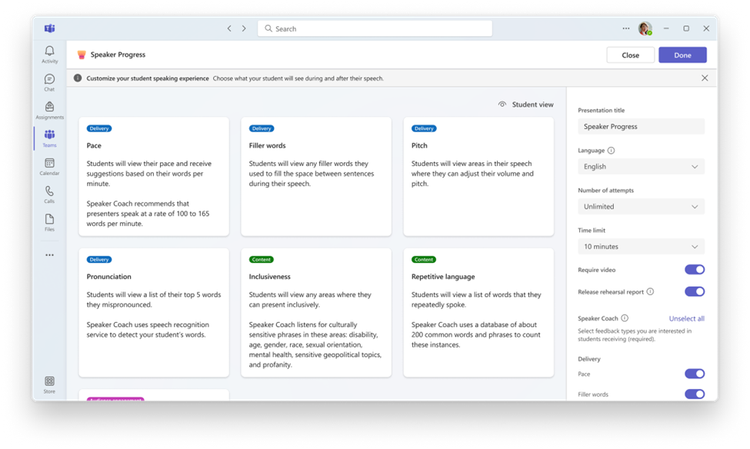
Task: Click the info icon in the customize banner
Action: tap(77, 78)
